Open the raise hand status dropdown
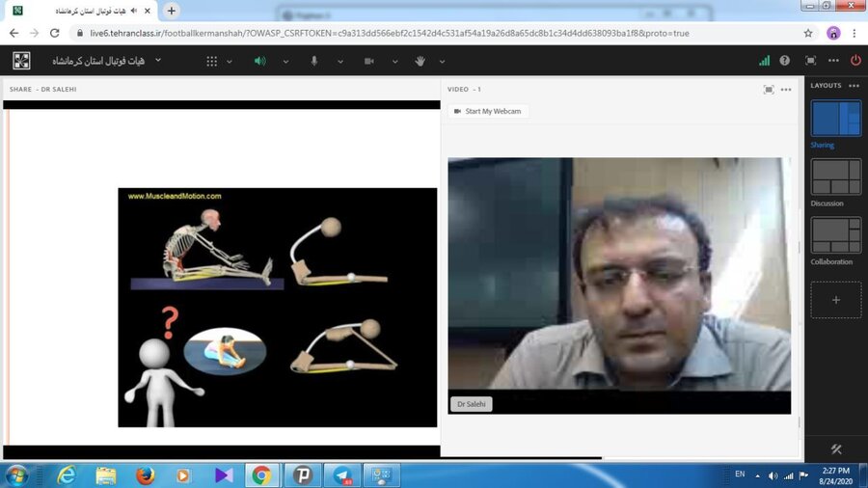Screen dimensions: 868x488 coord(442,61)
